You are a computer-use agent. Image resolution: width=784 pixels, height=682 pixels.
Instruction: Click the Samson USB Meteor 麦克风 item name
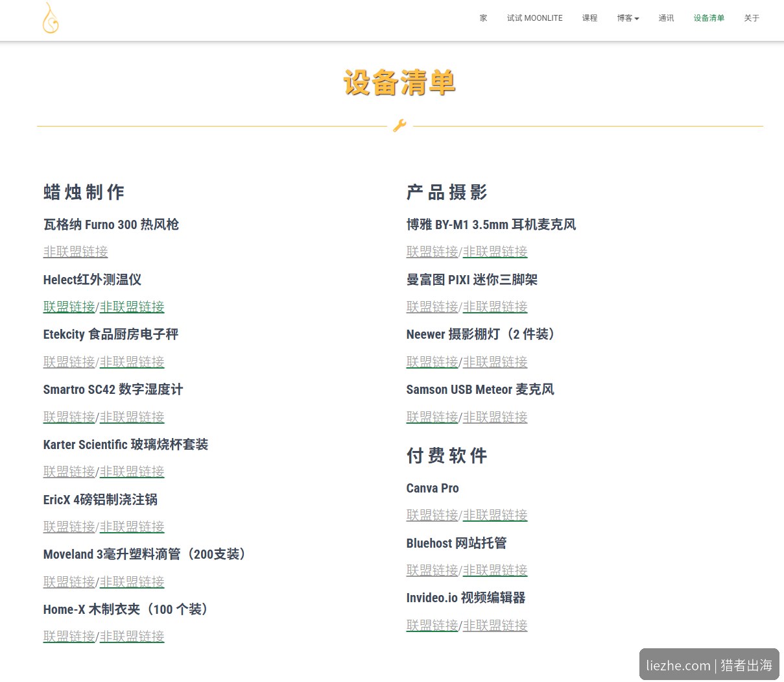481,389
